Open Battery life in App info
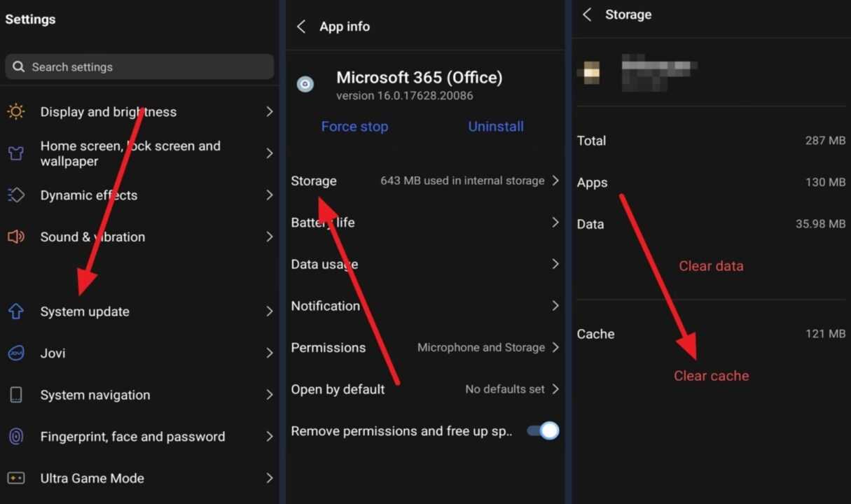Screen dimensions: 851x504 (425, 222)
